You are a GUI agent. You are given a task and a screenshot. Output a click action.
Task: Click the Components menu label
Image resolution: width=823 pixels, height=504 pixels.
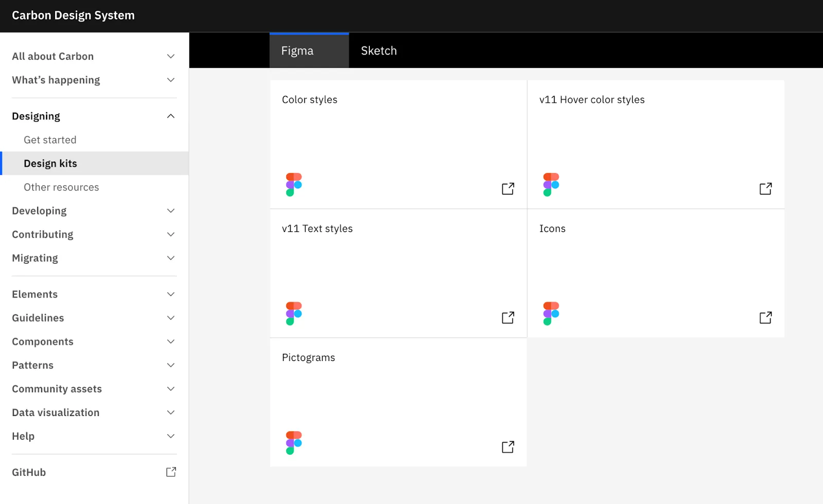coord(43,341)
